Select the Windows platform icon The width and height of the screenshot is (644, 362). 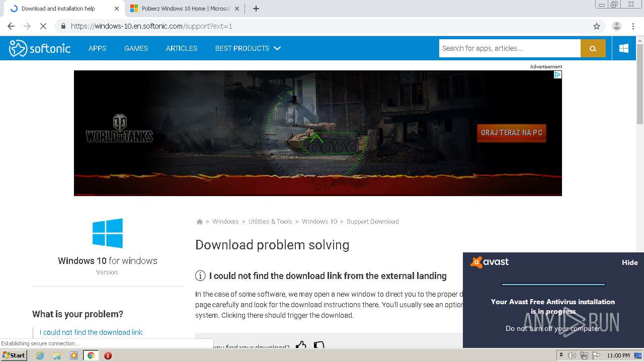[x=624, y=48]
